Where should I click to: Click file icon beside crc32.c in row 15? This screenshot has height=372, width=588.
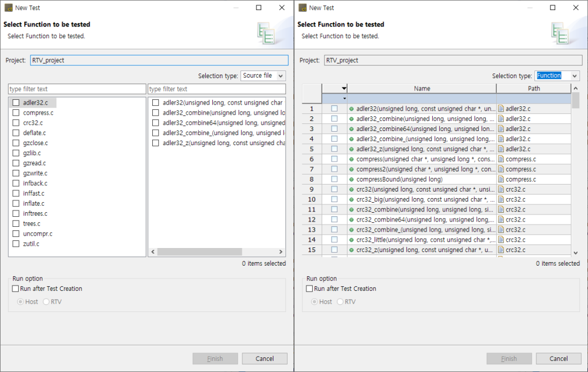tap(500, 250)
